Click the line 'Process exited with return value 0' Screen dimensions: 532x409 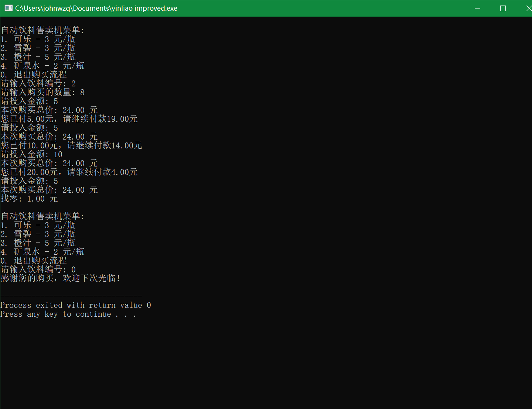[x=76, y=305]
